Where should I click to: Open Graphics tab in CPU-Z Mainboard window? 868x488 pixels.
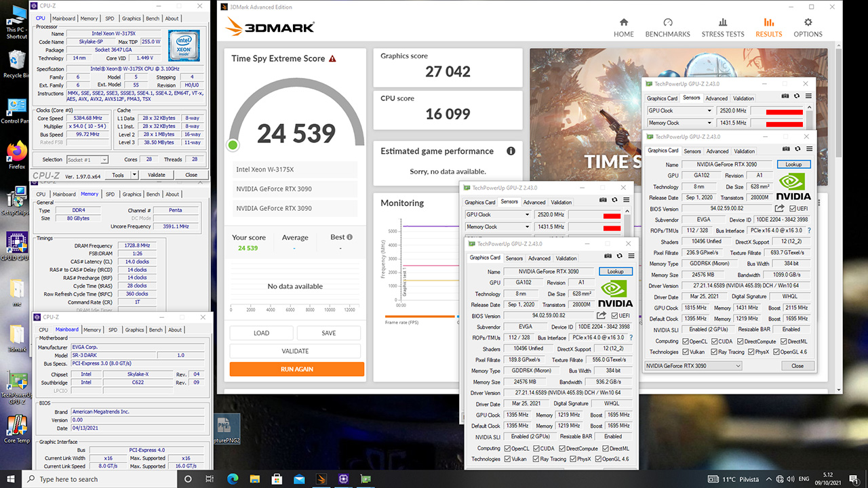point(134,329)
